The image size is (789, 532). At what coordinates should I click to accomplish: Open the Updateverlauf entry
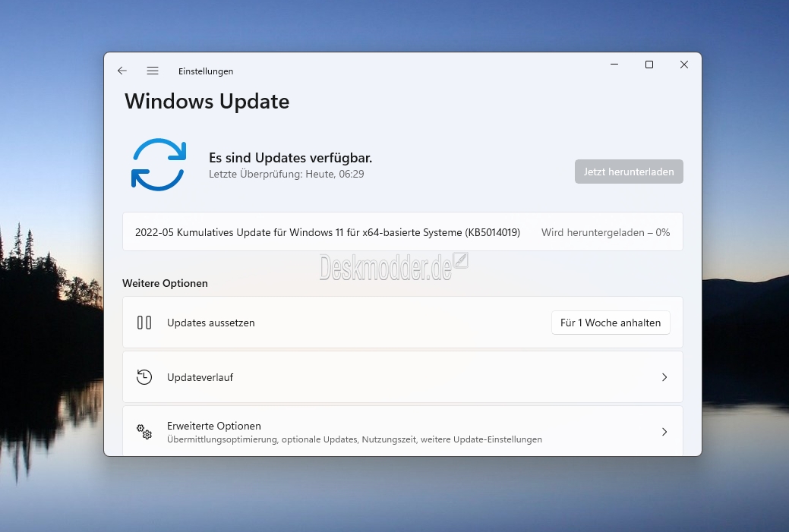[402, 377]
